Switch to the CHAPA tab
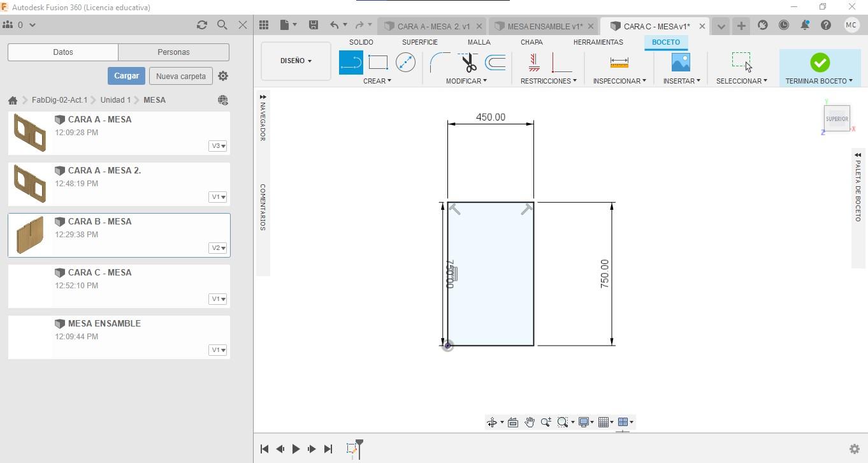Image resolution: width=868 pixels, height=463 pixels. click(532, 42)
